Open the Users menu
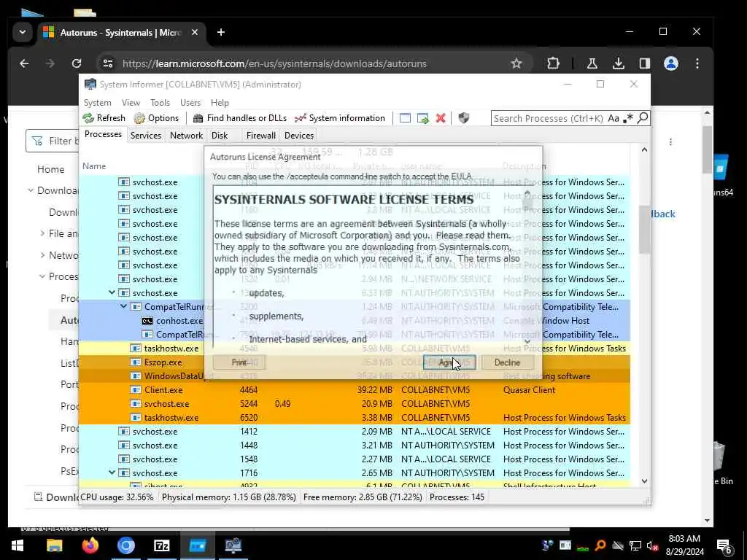This screenshot has height=560, width=747. tap(190, 103)
